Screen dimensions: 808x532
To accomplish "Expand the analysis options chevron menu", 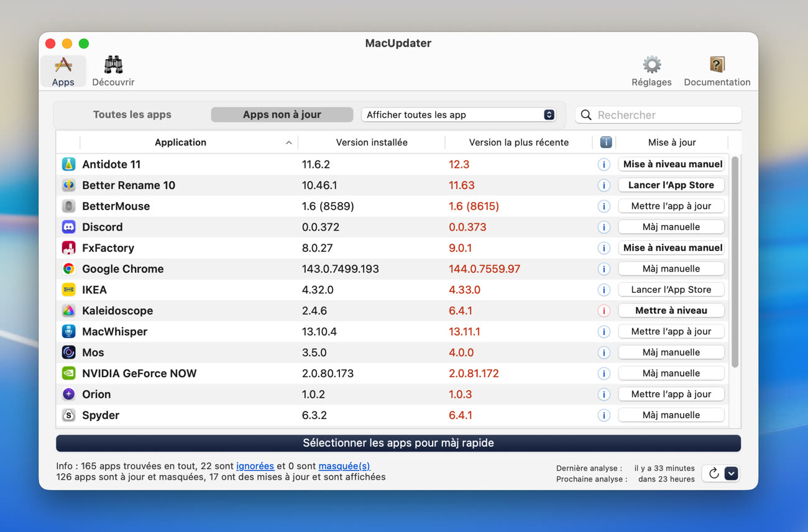I will point(732,474).
